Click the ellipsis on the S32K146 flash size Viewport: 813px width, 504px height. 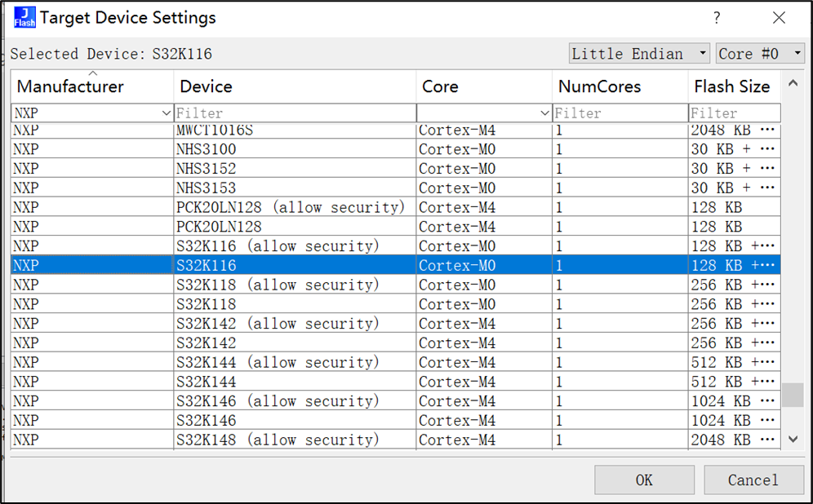click(766, 421)
